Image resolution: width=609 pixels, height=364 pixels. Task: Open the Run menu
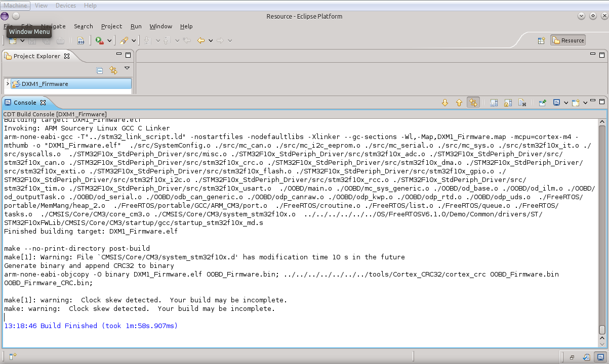(136, 26)
